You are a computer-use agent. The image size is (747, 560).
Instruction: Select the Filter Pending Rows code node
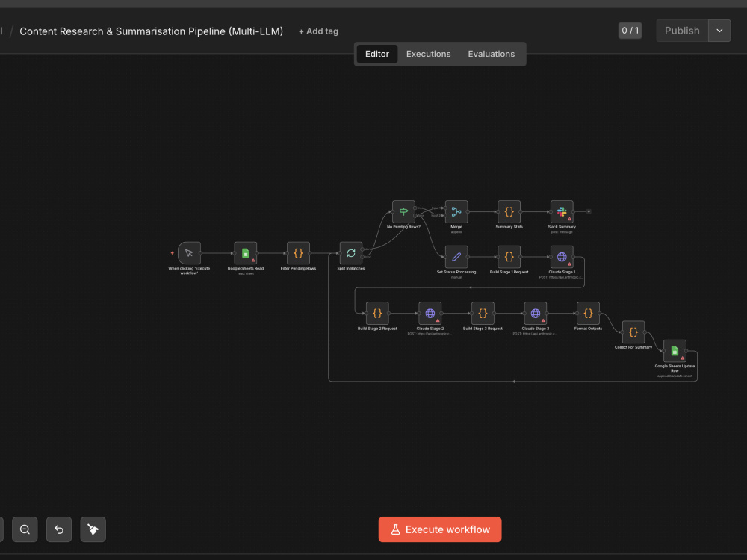point(298,253)
